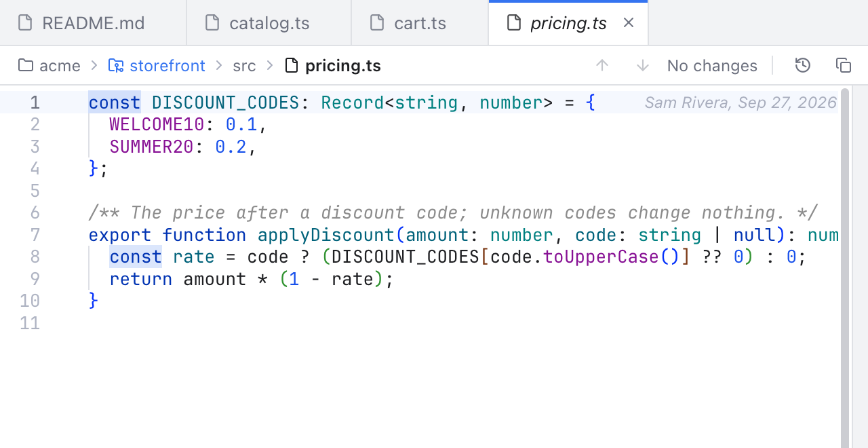Click line number 9 in gutter
Image resolution: width=868 pixels, height=448 pixels.
click(x=35, y=279)
